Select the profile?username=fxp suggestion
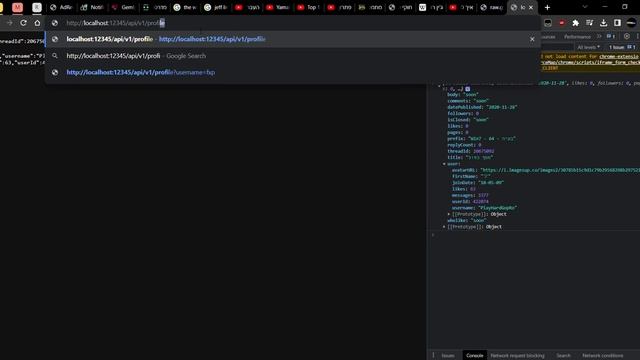This screenshot has height=360, width=640. 293,72
